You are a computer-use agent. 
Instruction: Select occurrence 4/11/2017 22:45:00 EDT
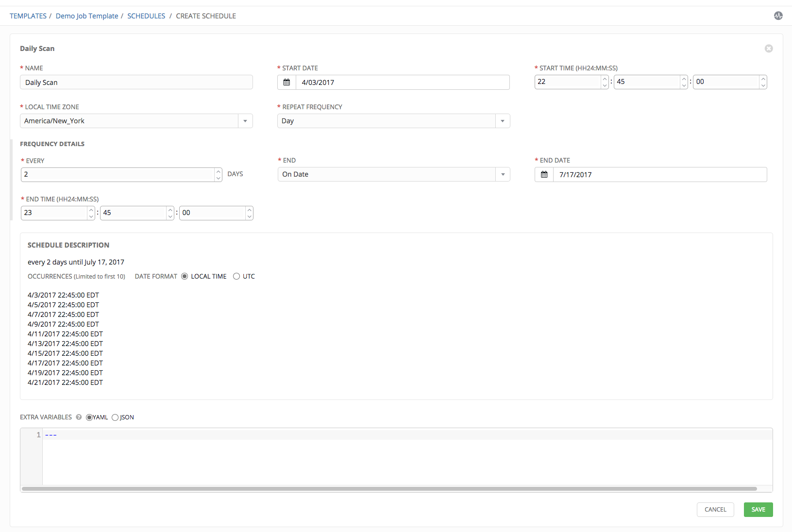[x=65, y=334]
